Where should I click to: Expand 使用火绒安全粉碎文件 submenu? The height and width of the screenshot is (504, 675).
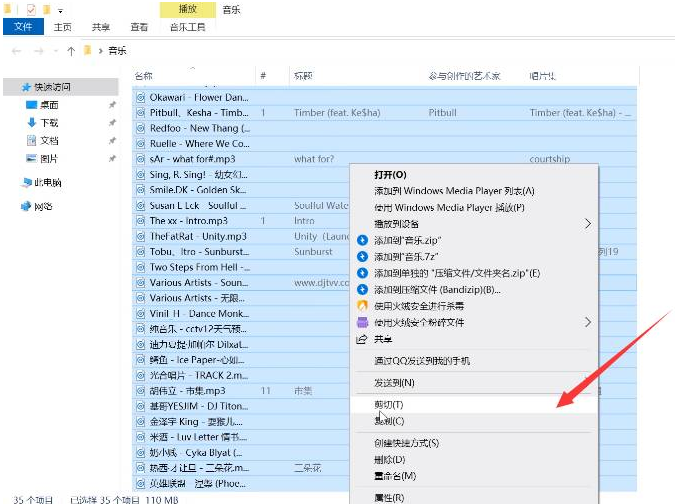pos(474,322)
